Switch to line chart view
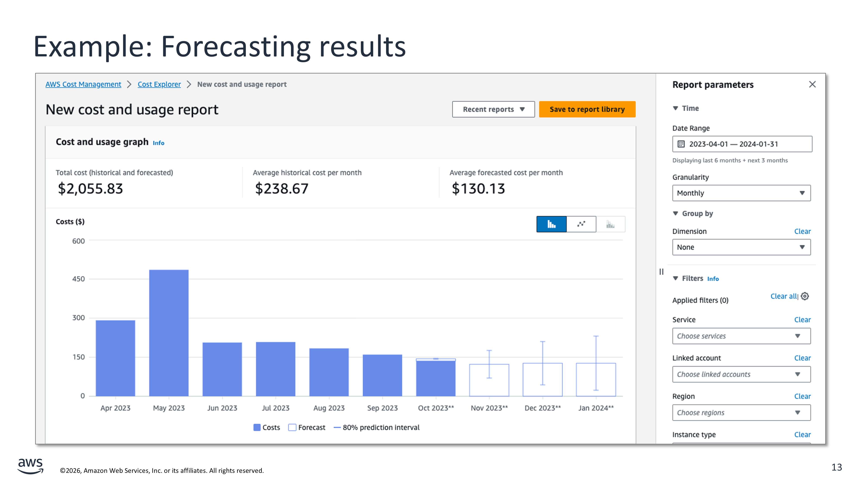 [x=581, y=224]
